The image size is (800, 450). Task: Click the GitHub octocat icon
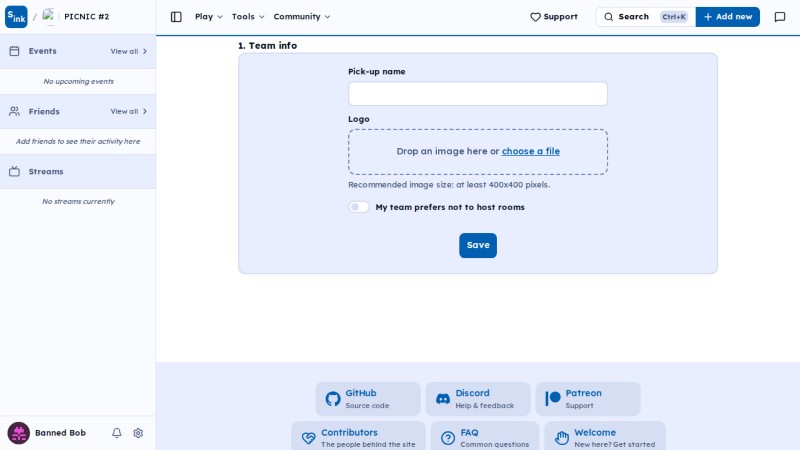tap(333, 399)
